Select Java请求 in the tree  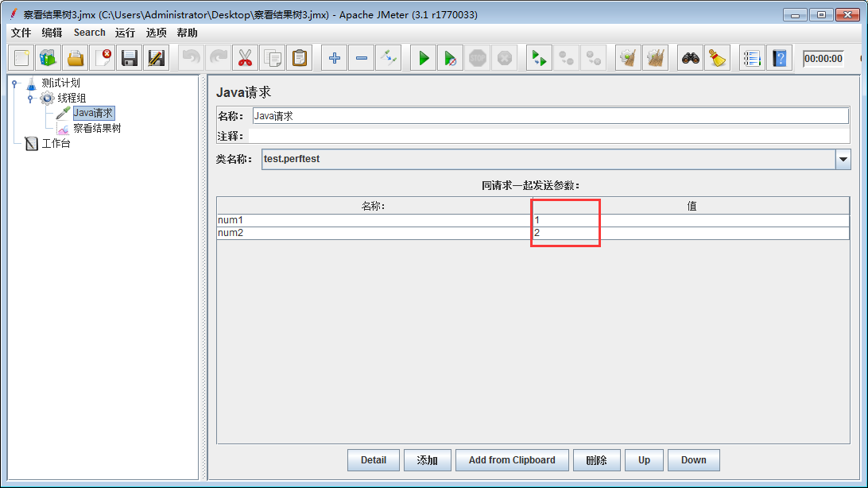93,113
